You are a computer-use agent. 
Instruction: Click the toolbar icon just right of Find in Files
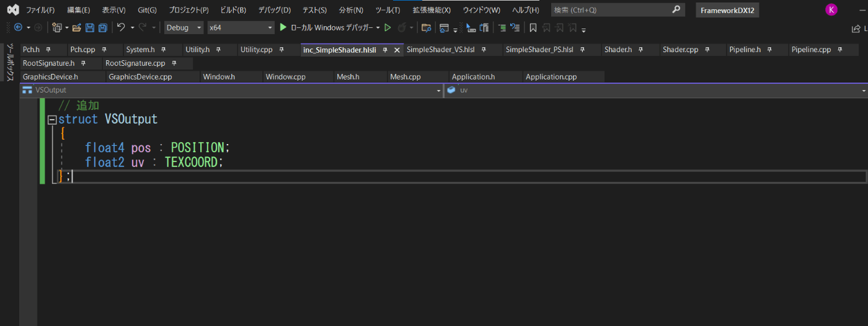(443, 27)
